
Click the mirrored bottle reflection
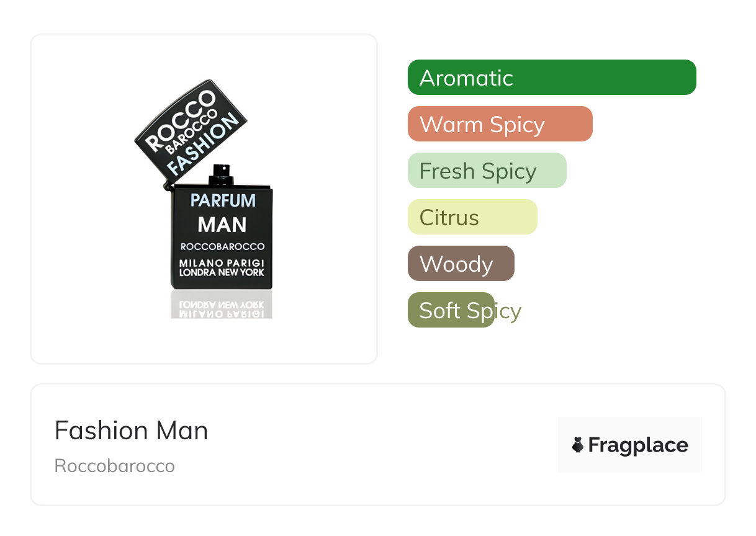pos(222,305)
